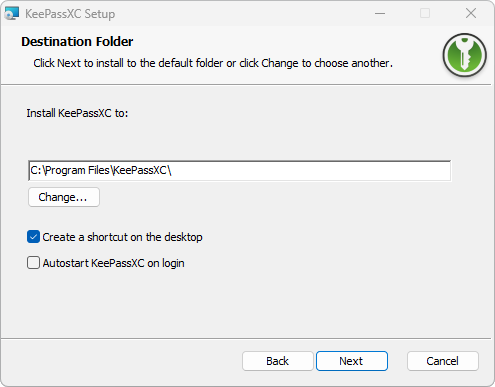Enable the Autostart KeePassXC on login checkbox
Image resolution: width=495 pixels, height=387 pixels.
(33, 263)
